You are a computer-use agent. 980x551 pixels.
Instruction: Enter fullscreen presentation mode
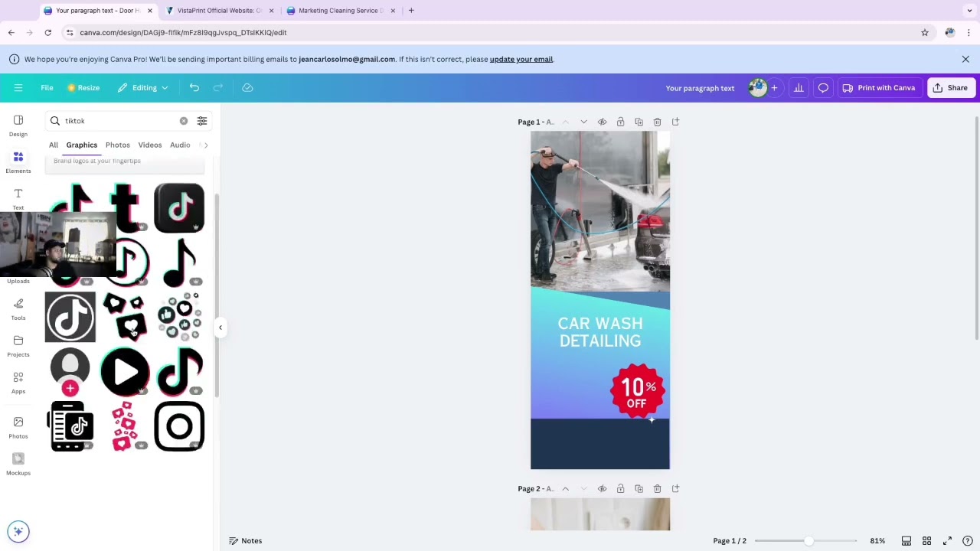pyautogui.click(x=947, y=540)
